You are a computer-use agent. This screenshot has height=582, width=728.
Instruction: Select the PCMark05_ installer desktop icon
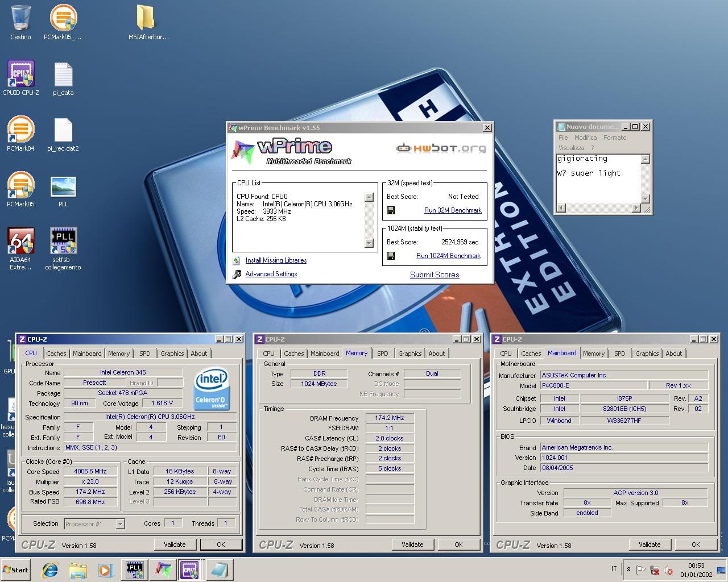pyautogui.click(x=63, y=22)
